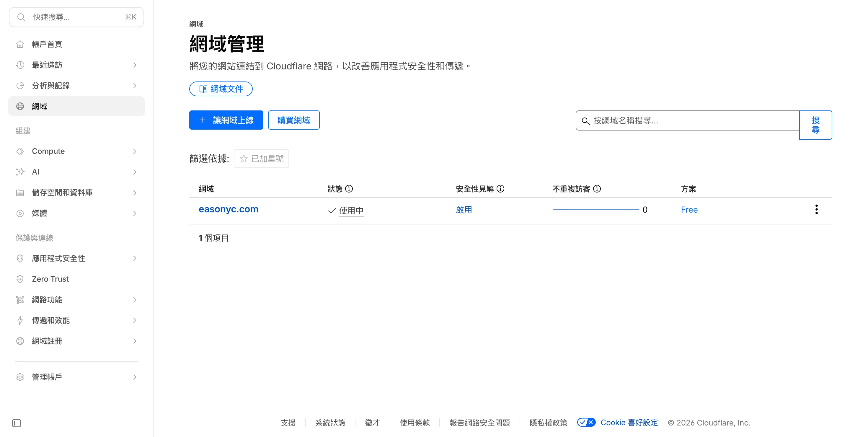The image size is (868, 437).
Task: Click the unique visitors sparkline chart
Action: [x=596, y=209]
